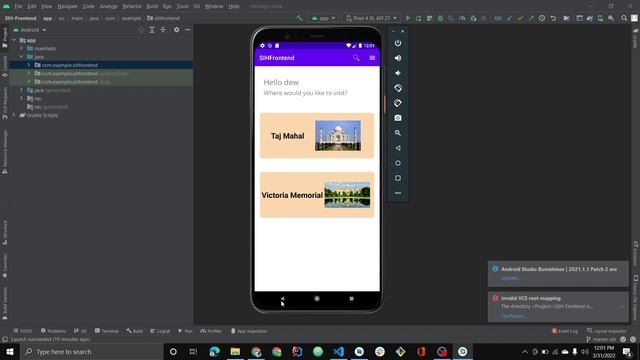
Task: Open emulator extended controls (three dots)
Action: (398, 193)
